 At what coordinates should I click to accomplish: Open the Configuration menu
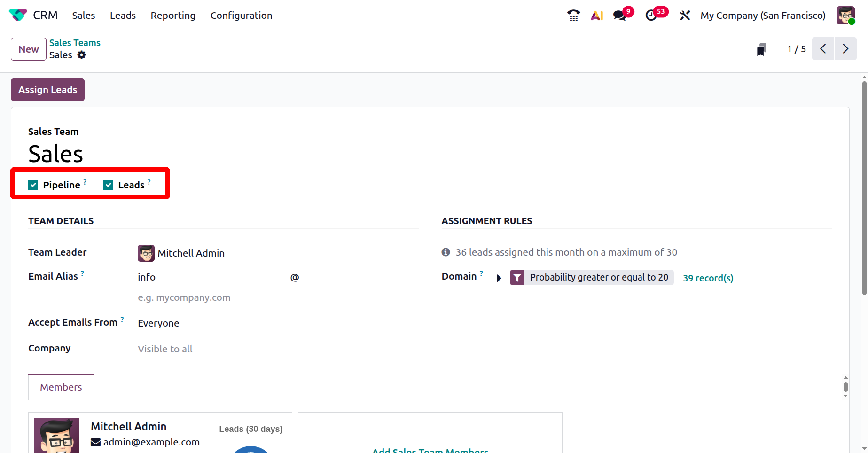click(241, 16)
